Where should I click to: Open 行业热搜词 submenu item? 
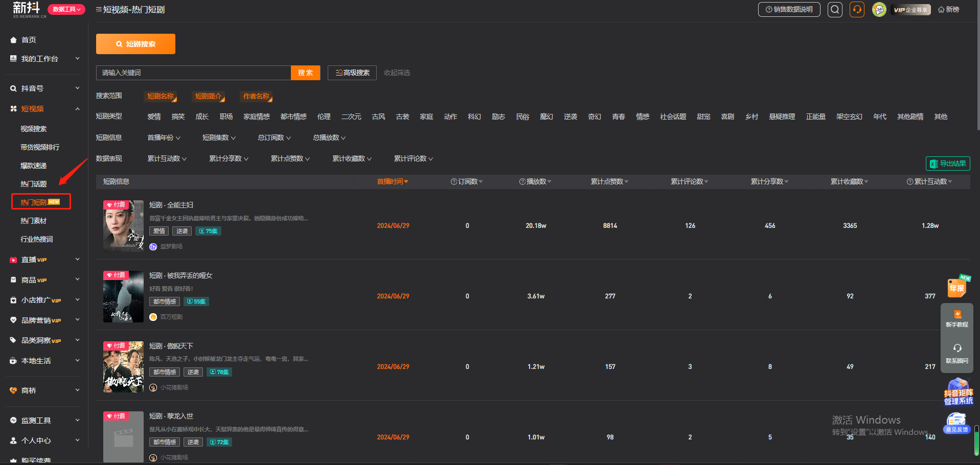pyautogui.click(x=36, y=239)
